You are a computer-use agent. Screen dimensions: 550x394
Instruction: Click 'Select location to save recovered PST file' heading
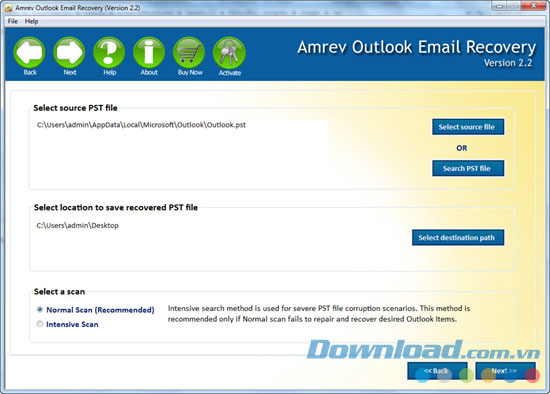click(x=116, y=208)
